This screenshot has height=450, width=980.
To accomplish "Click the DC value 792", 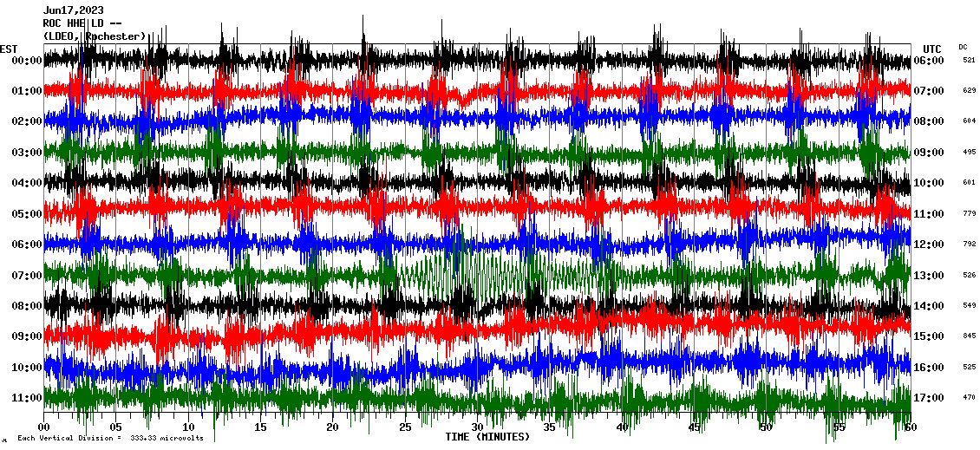I will [x=969, y=245].
